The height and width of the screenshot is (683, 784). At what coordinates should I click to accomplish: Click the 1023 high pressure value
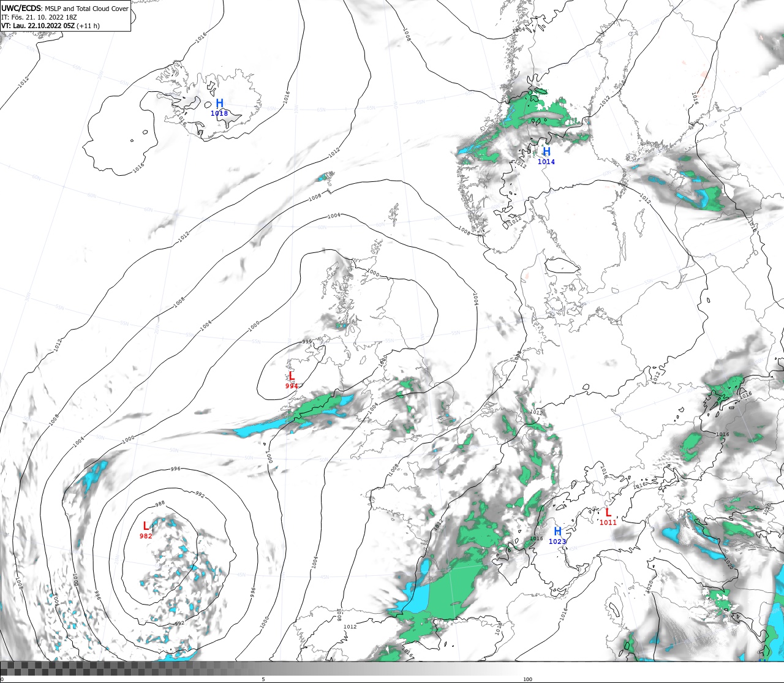(557, 541)
